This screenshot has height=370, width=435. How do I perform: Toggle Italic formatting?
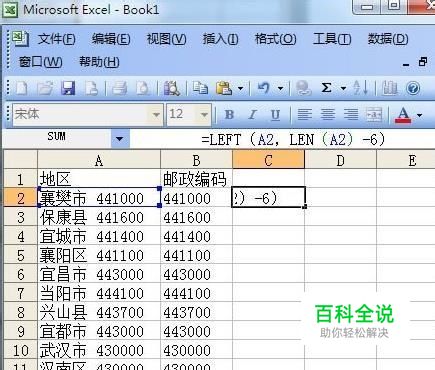click(252, 115)
